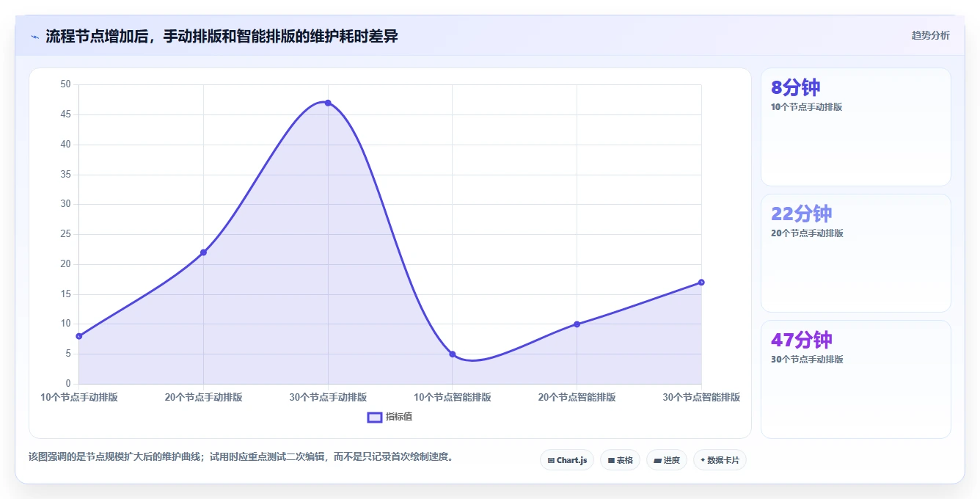This screenshot has height=499, width=980.
Task: Click the data point for 30个节点智能排版
Action: point(701,282)
